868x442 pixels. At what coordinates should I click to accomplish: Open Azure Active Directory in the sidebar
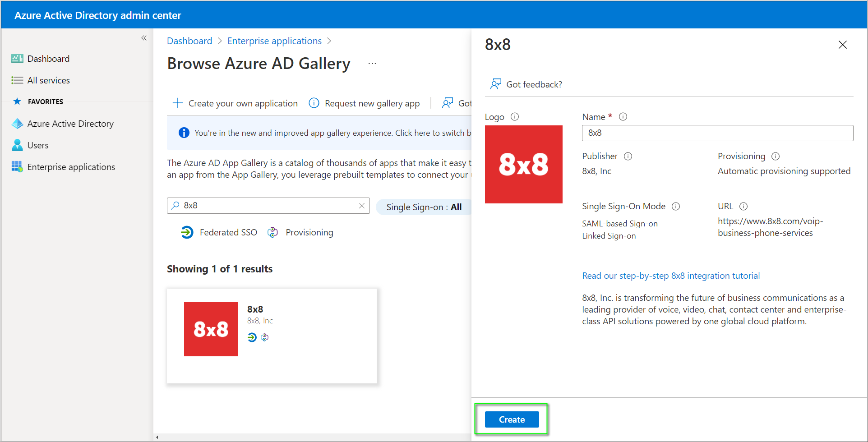coord(70,124)
